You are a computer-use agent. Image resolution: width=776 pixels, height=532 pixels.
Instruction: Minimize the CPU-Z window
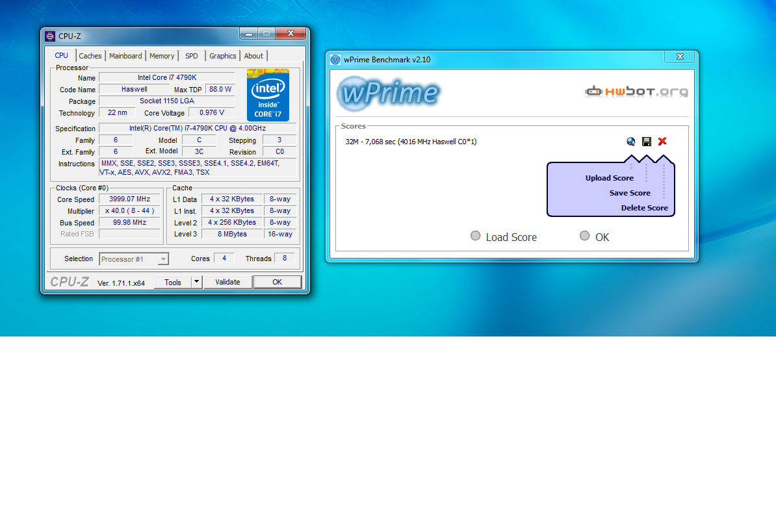click(248, 33)
